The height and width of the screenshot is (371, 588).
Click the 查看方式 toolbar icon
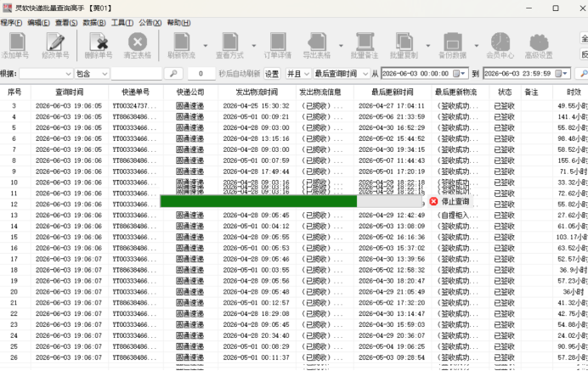pos(230,42)
